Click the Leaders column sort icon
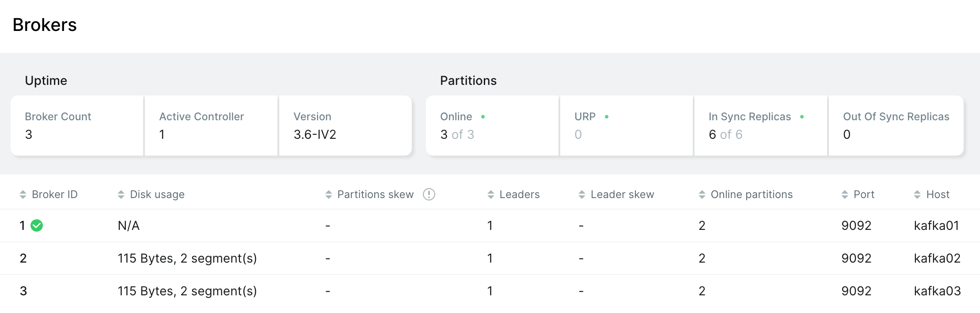The width and height of the screenshot is (980, 313). point(490,195)
